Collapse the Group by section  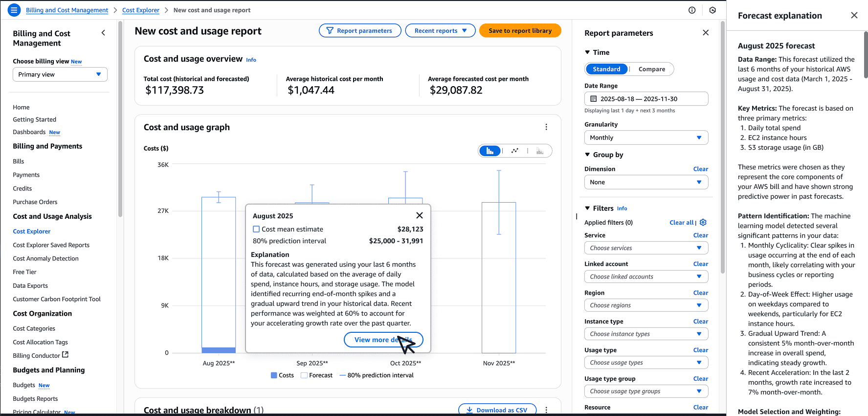[x=604, y=155]
